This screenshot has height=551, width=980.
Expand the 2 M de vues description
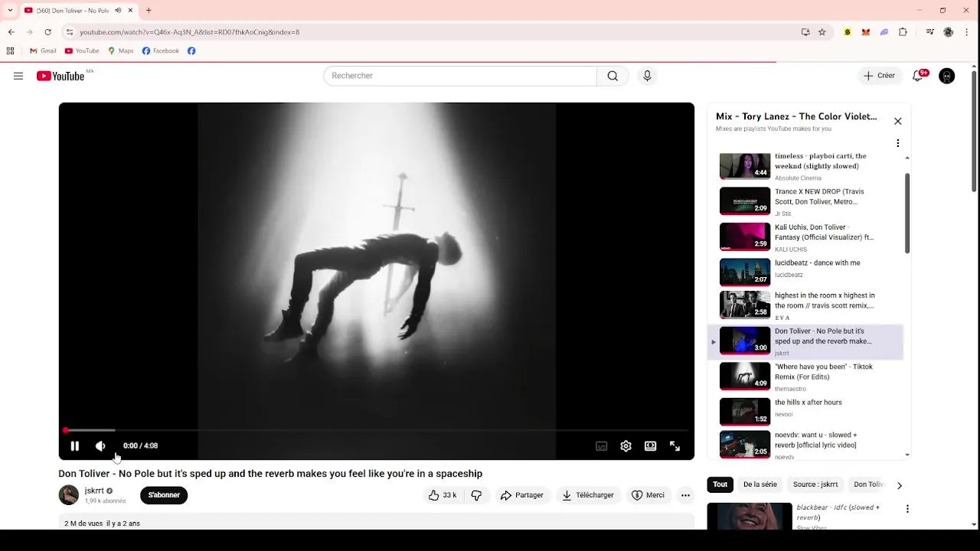377,522
